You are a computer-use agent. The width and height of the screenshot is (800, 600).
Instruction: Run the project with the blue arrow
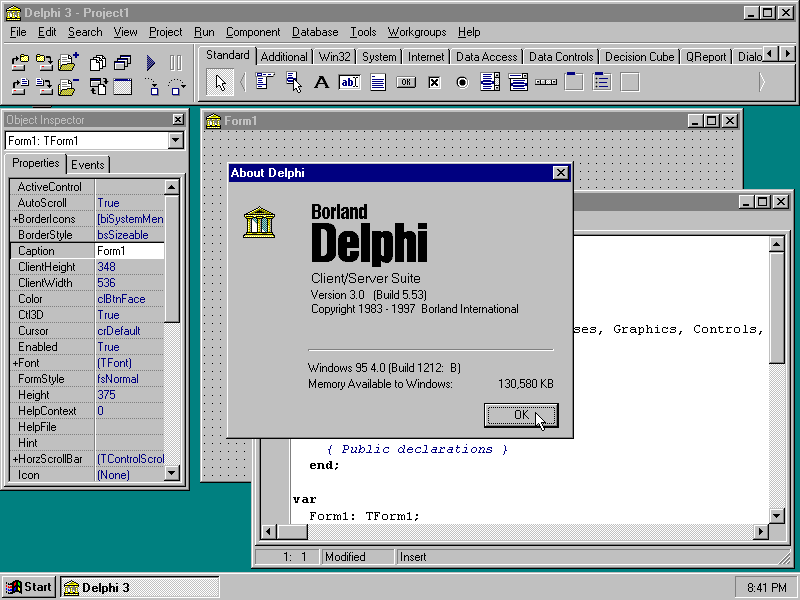[151, 62]
